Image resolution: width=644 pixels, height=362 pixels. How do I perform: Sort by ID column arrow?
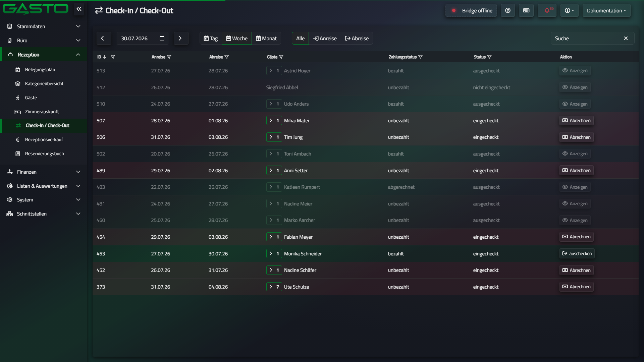105,57
